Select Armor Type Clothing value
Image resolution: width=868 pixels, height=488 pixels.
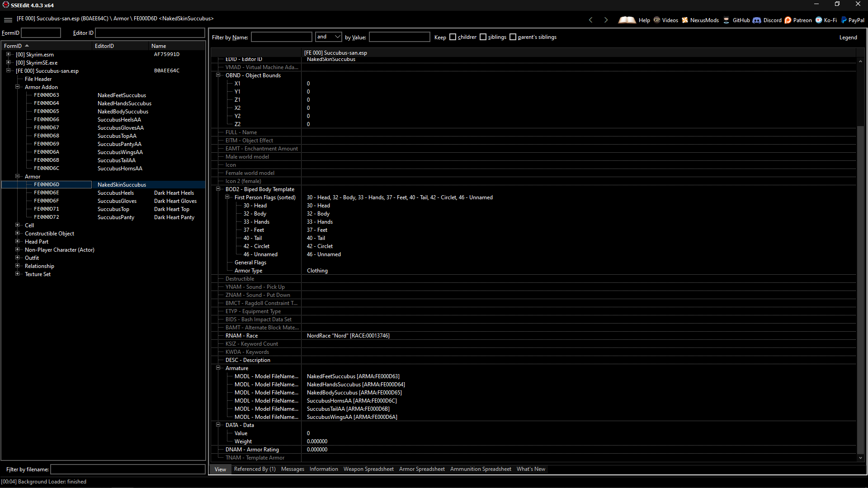click(x=317, y=271)
